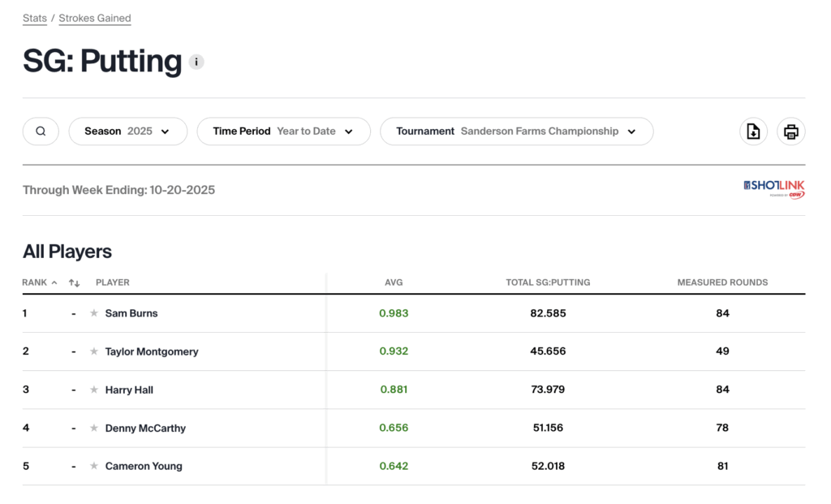Viewport: 831px width, 504px height.
Task: Open the Season 2025 dropdown
Action: pos(127,131)
